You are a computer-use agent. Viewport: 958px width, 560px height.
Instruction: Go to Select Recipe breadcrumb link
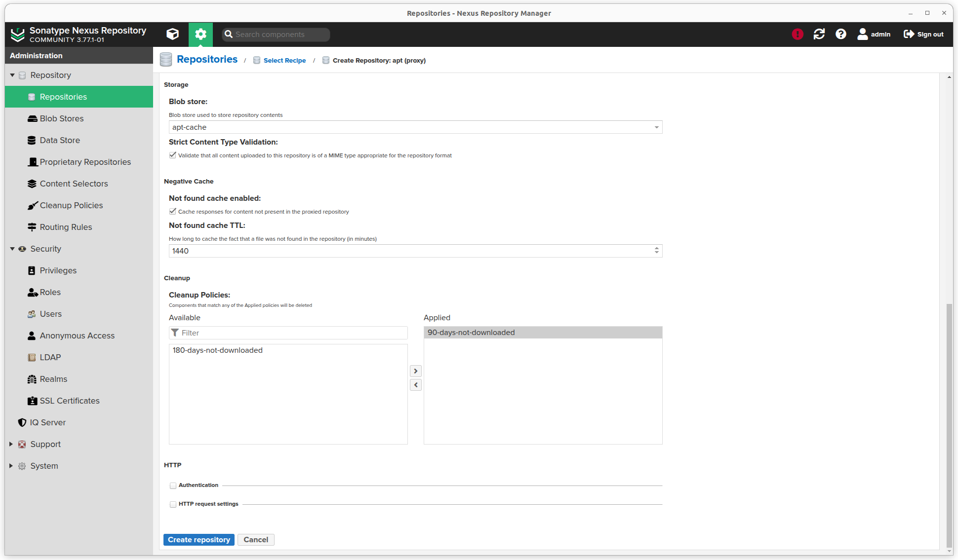pos(284,60)
